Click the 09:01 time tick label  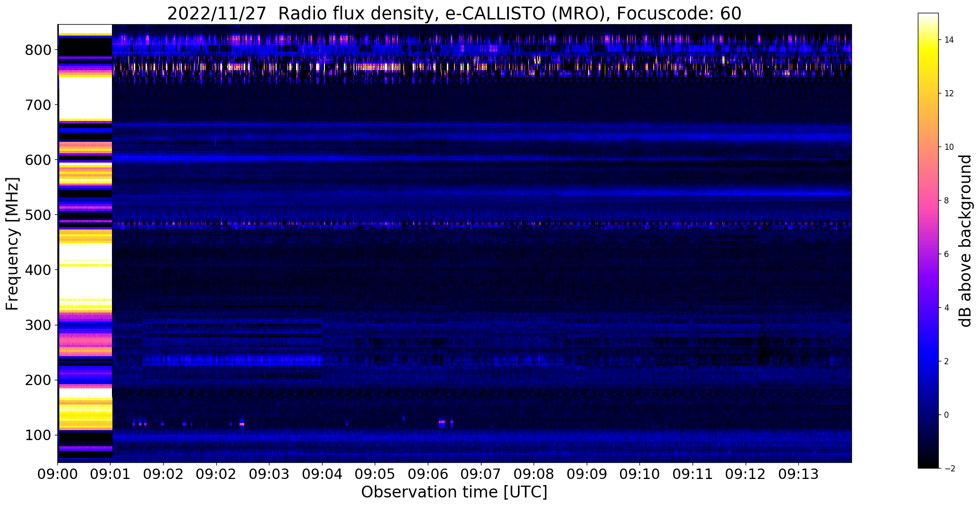point(111,474)
